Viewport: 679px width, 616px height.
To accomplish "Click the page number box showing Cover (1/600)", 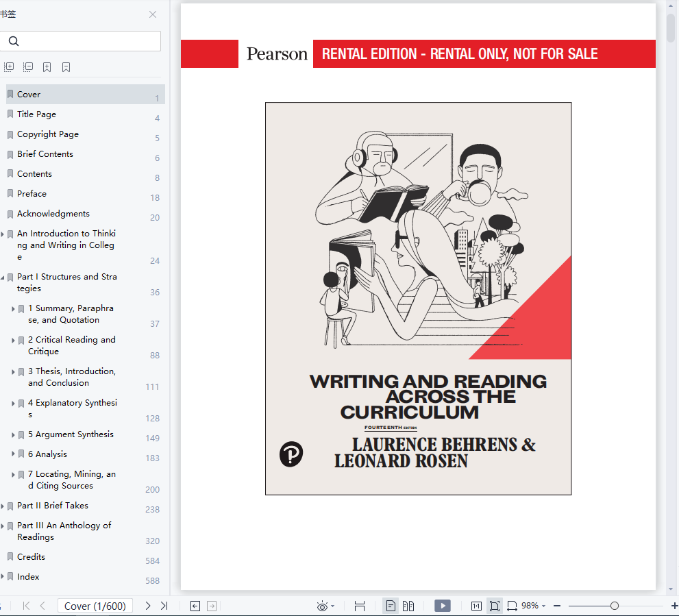I will pos(95,606).
